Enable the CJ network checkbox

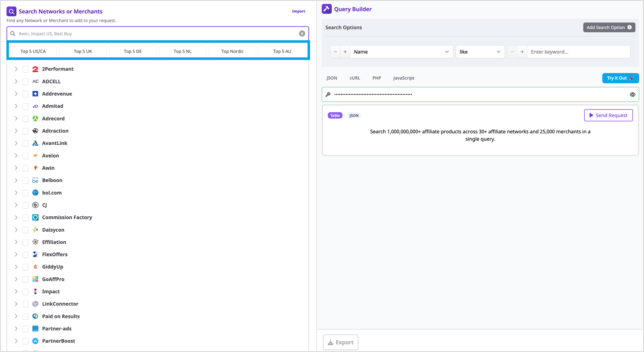tap(25, 205)
